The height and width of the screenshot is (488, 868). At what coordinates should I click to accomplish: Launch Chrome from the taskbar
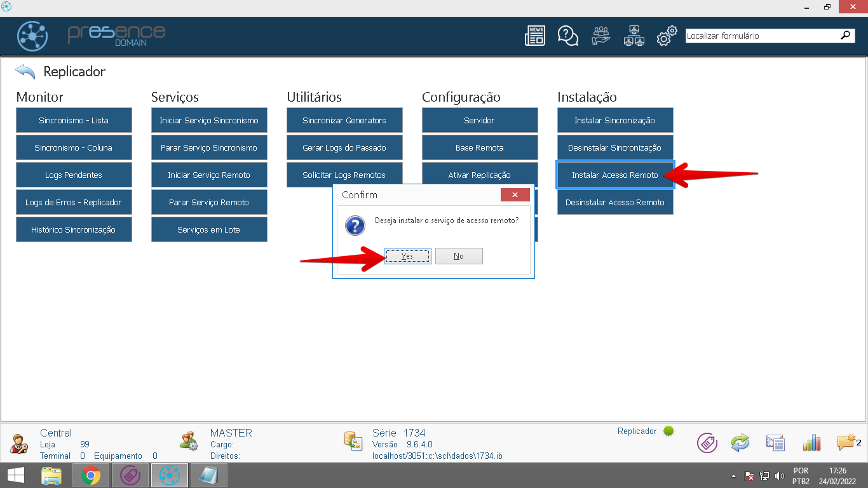click(x=91, y=475)
